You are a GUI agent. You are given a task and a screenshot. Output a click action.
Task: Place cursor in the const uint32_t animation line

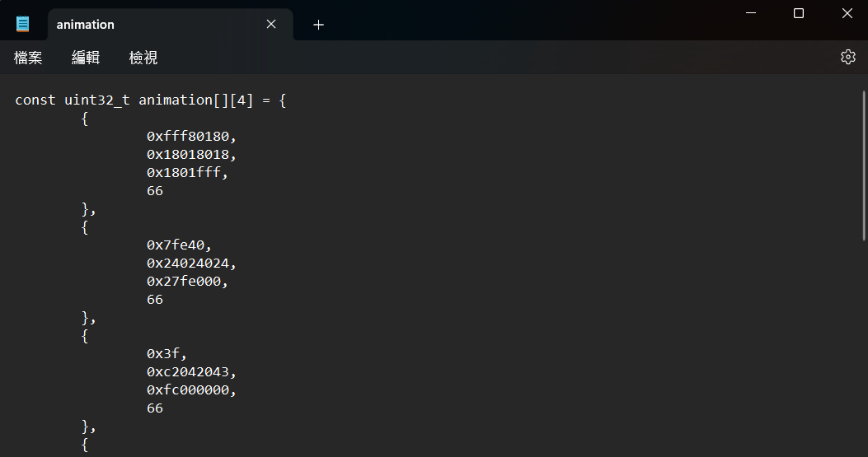click(151, 100)
